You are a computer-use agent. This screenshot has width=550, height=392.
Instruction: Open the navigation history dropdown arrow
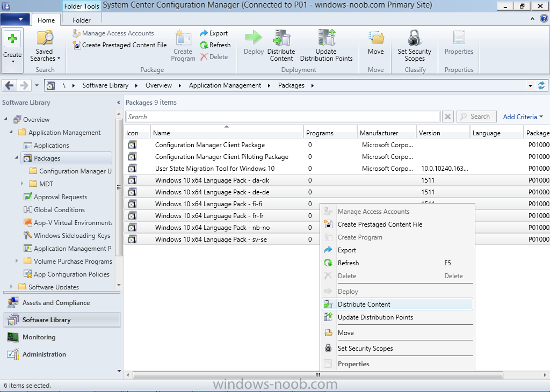(x=37, y=85)
